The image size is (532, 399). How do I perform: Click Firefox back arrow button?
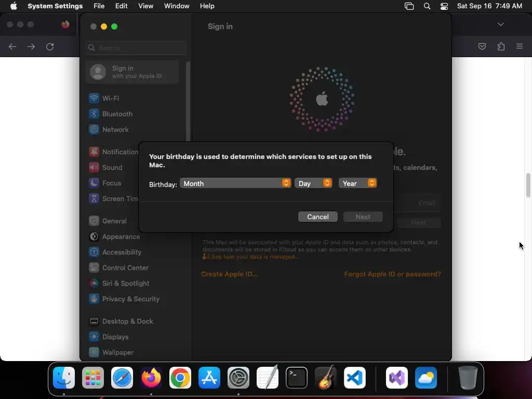point(12,46)
